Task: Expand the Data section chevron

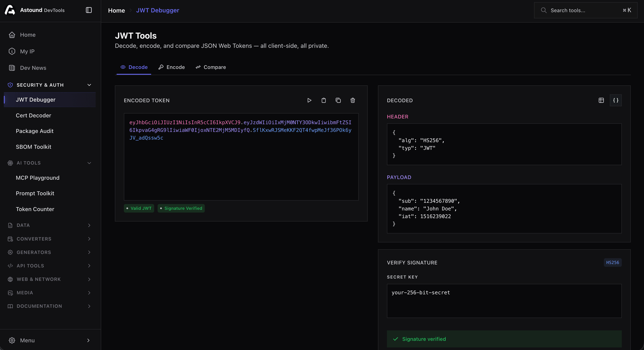Action: click(89, 225)
